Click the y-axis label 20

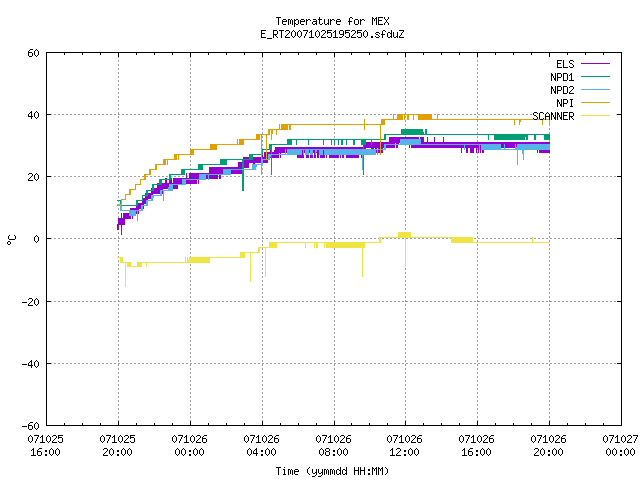(x=33, y=177)
